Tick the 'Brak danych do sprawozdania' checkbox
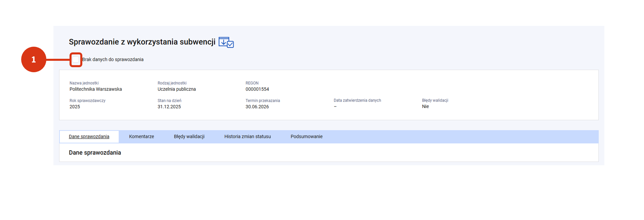This screenshot has height=220, width=644. click(76, 60)
